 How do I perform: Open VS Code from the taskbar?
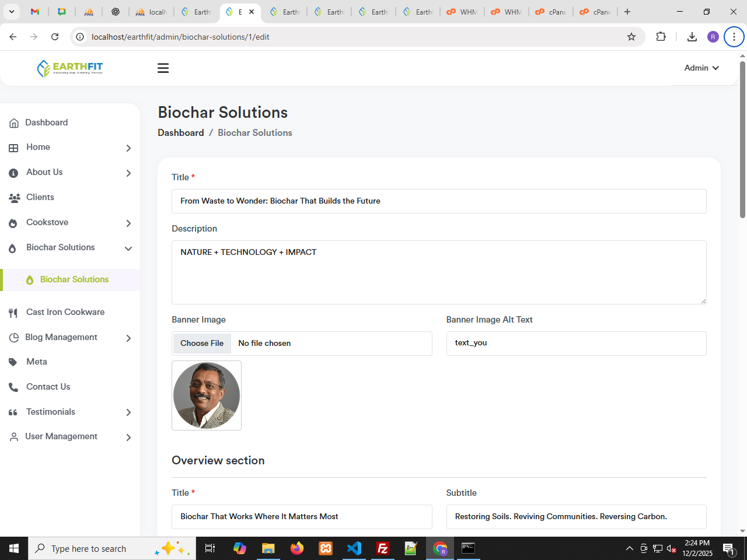(354, 548)
